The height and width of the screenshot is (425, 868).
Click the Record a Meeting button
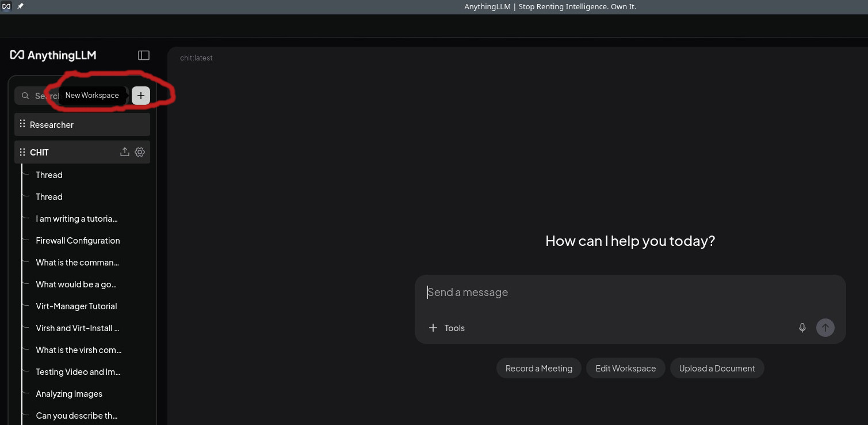539,369
